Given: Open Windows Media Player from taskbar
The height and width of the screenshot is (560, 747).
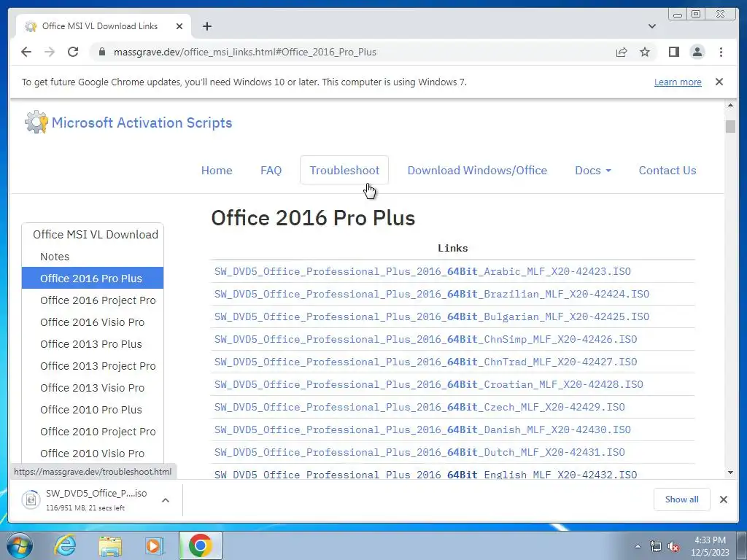Looking at the screenshot, I should [x=154, y=545].
